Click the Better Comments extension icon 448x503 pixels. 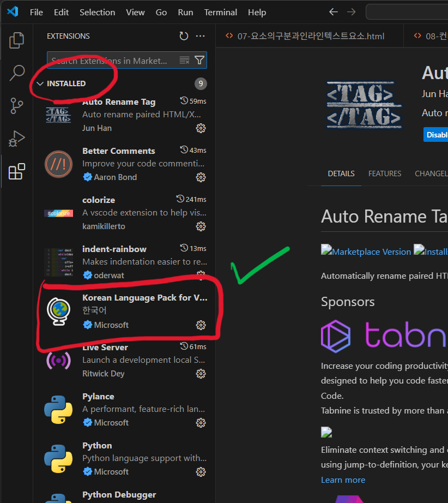point(58,164)
